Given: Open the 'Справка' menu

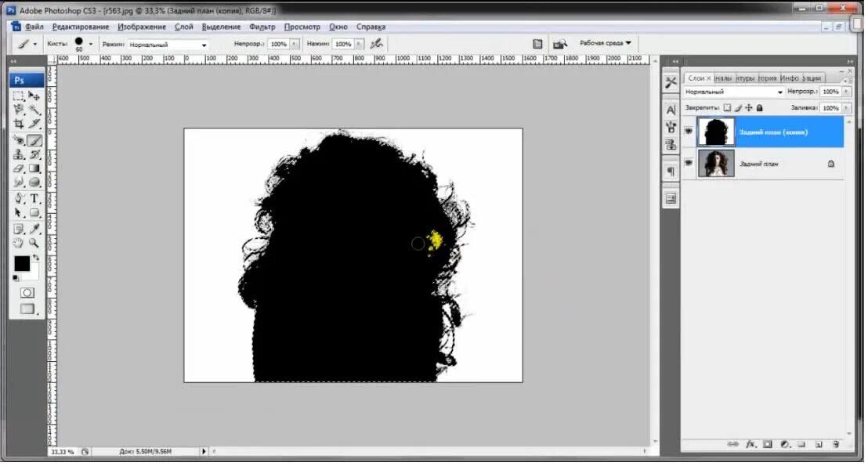Looking at the screenshot, I should tap(371, 27).
